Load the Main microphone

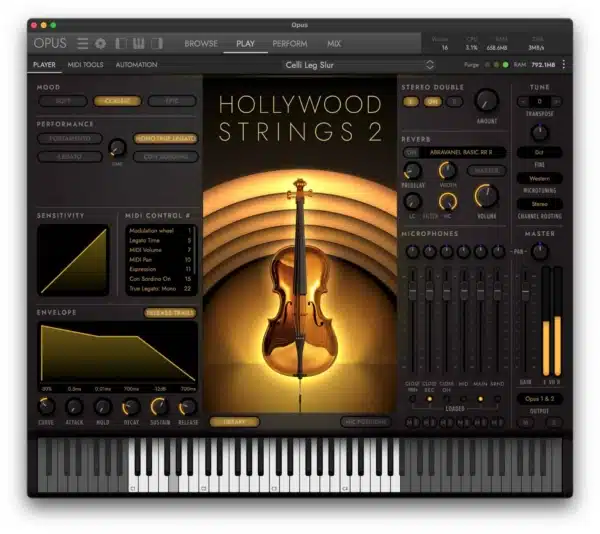480,399
